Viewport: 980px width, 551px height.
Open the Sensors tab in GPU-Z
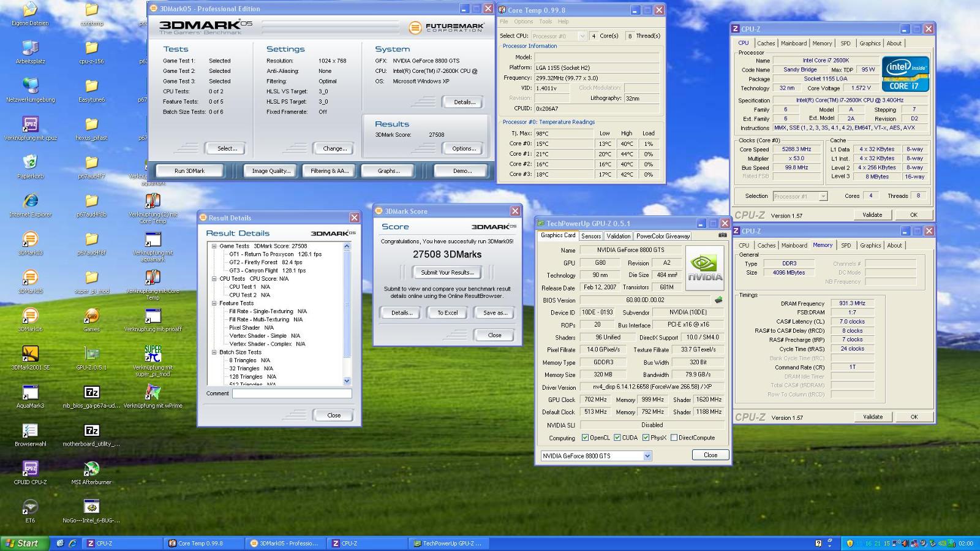[x=591, y=236]
